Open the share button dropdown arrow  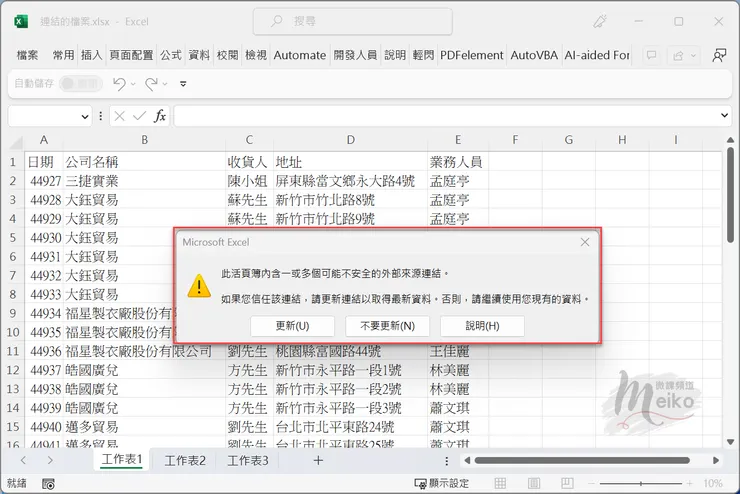(693, 56)
